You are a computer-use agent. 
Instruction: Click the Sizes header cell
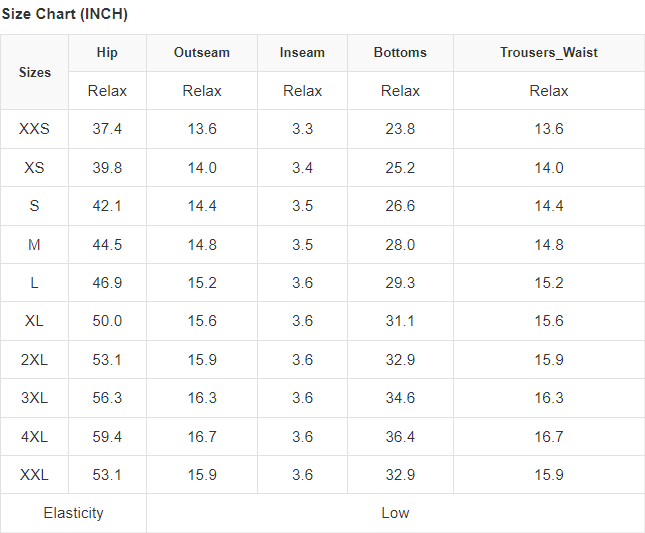34,72
